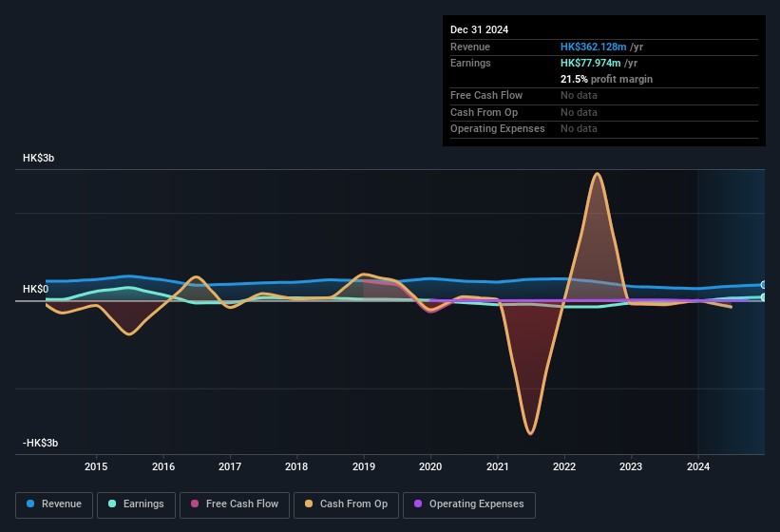Click the HK$362.128m revenue value in tooltip
The height and width of the screenshot is (532, 780).
click(x=592, y=47)
